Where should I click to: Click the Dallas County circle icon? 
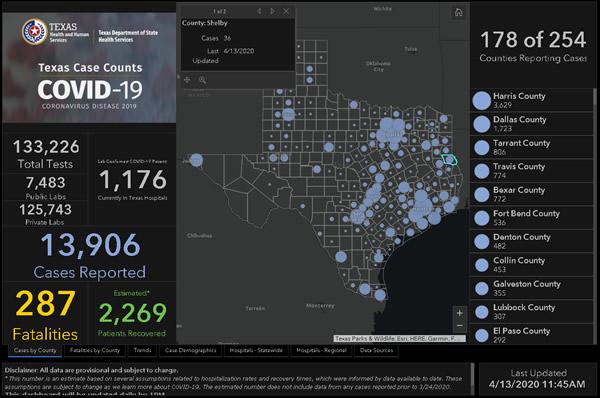pos(481,124)
